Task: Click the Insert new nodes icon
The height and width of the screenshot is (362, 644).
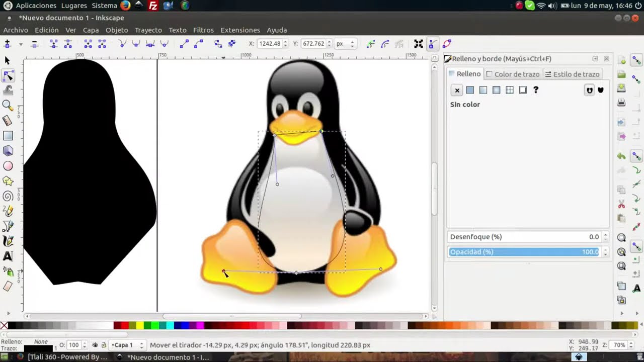Action: pos(7,44)
